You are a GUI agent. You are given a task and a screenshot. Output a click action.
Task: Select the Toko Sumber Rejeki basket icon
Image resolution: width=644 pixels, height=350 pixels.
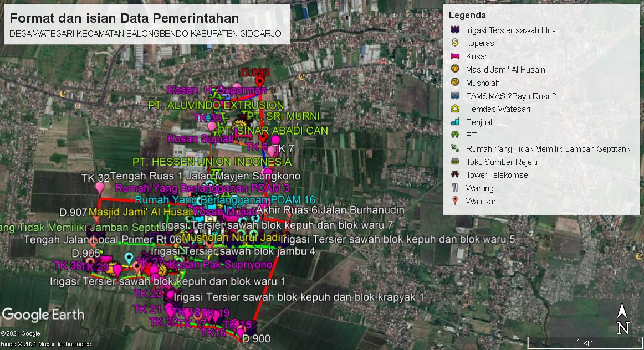pos(455,162)
